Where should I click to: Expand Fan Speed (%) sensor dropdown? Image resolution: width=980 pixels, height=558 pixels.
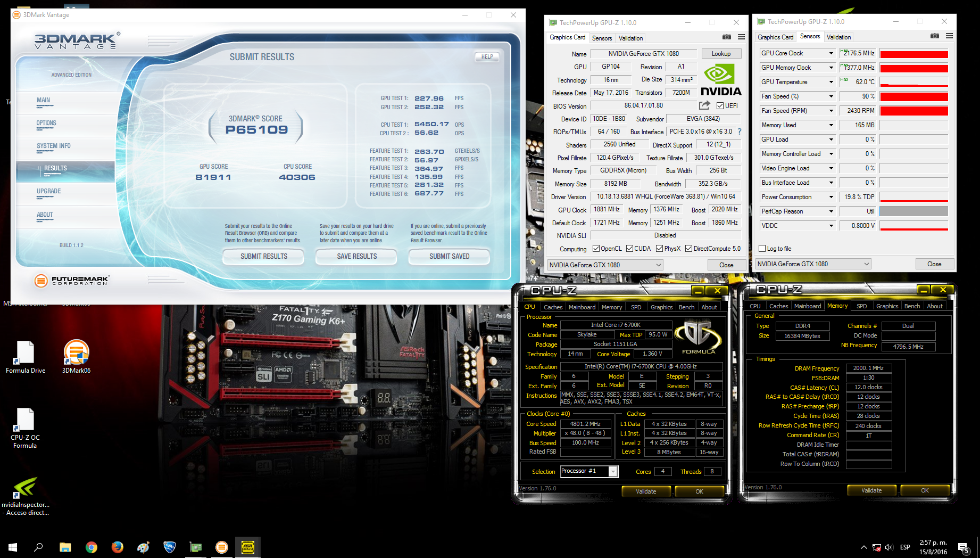831,96
